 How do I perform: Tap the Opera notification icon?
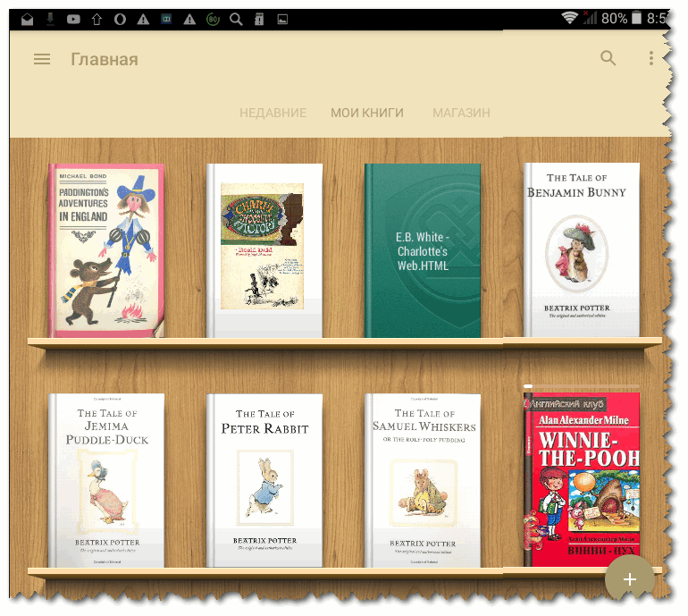coord(120,20)
